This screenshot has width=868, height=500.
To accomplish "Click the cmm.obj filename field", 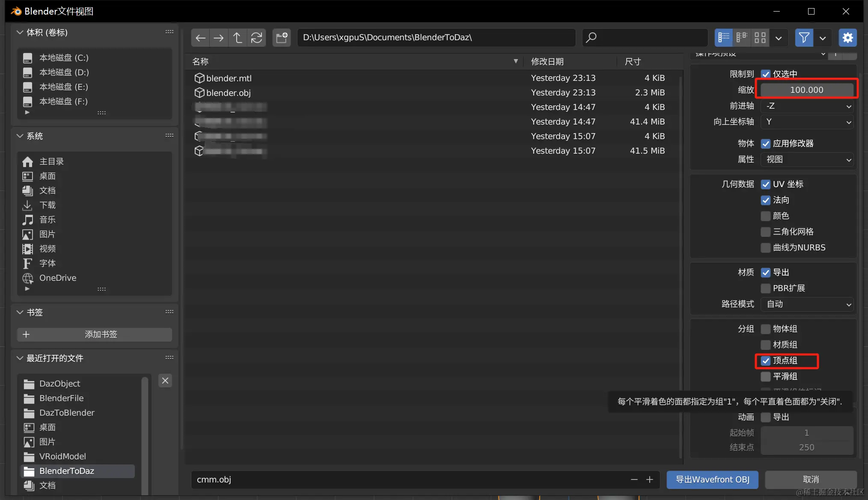I will click(407, 479).
